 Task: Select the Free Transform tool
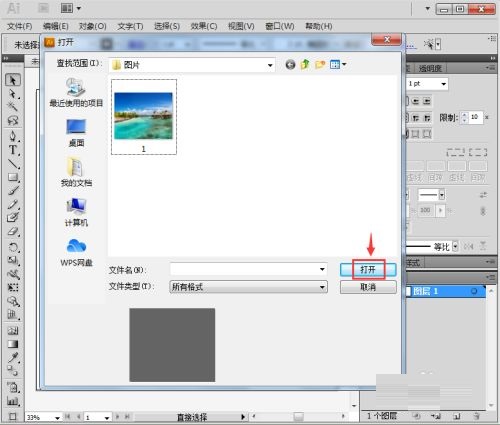click(13, 287)
